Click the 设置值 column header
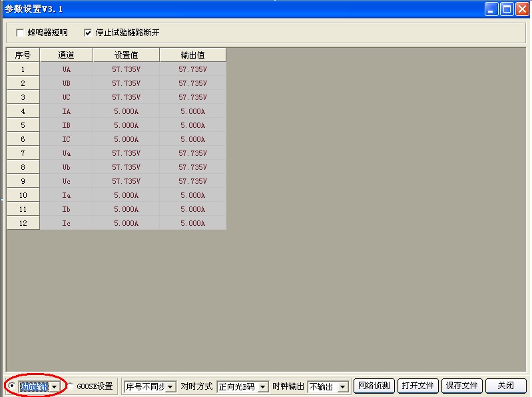Image resolution: width=532 pixels, height=397 pixels. tap(126, 55)
